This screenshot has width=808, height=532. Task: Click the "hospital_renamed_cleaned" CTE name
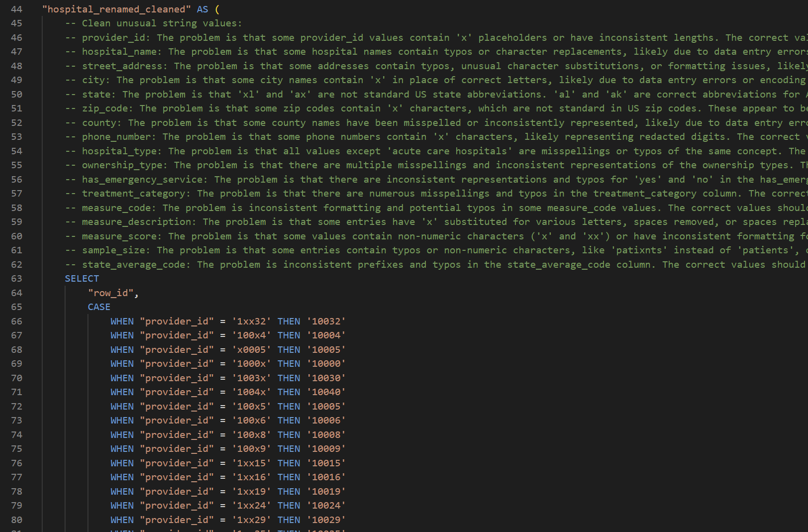point(116,9)
